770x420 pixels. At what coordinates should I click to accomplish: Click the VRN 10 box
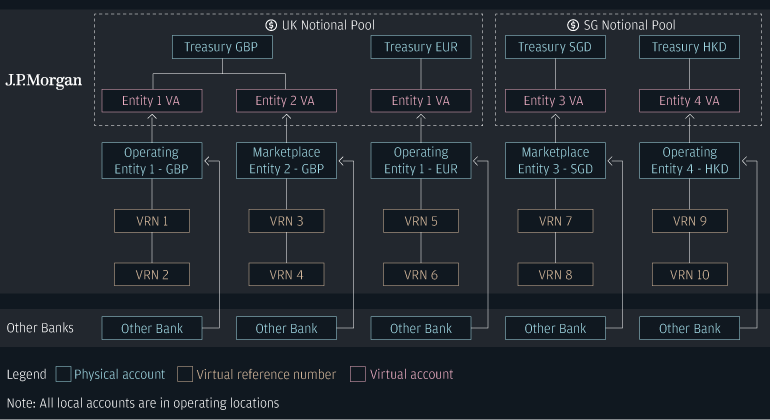[x=689, y=275]
